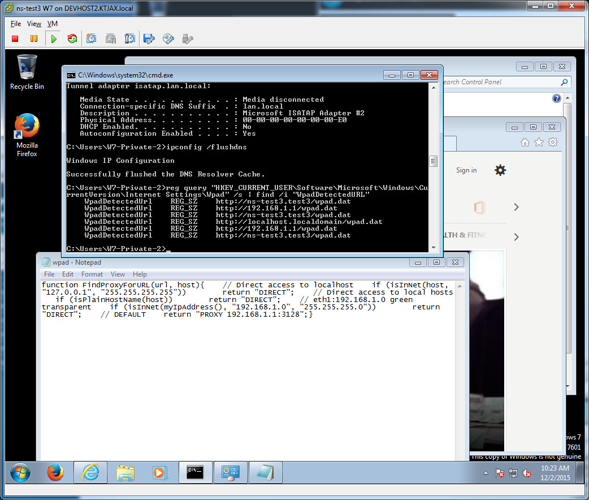Reset the virtual machine

pyautogui.click(x=72, y=39)
